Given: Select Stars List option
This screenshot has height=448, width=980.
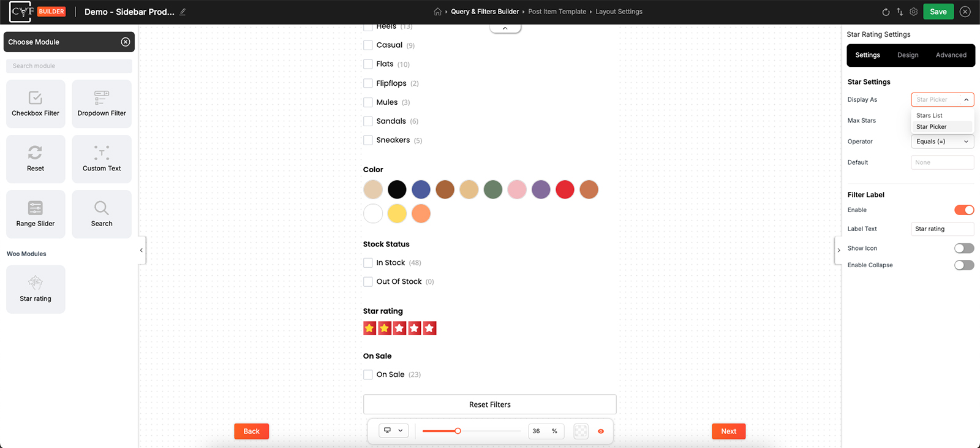Looking at the screenshot, I should click(943, 115).
